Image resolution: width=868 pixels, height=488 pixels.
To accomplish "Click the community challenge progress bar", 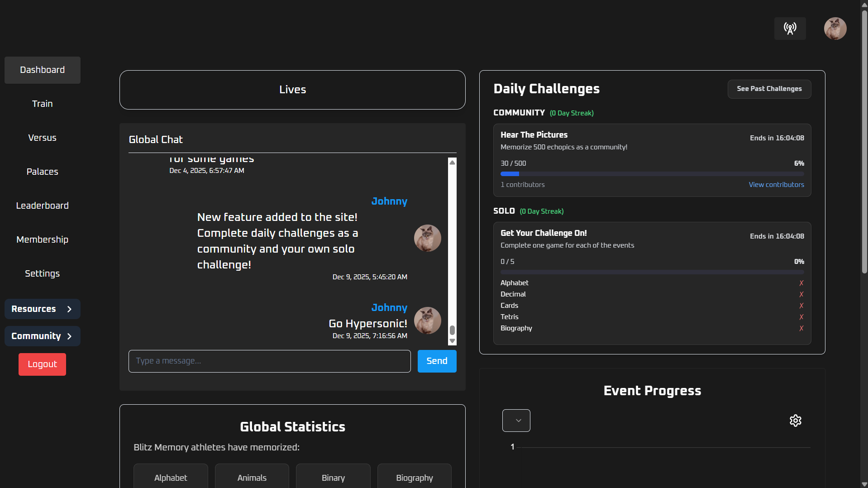I will coord(652,174).
